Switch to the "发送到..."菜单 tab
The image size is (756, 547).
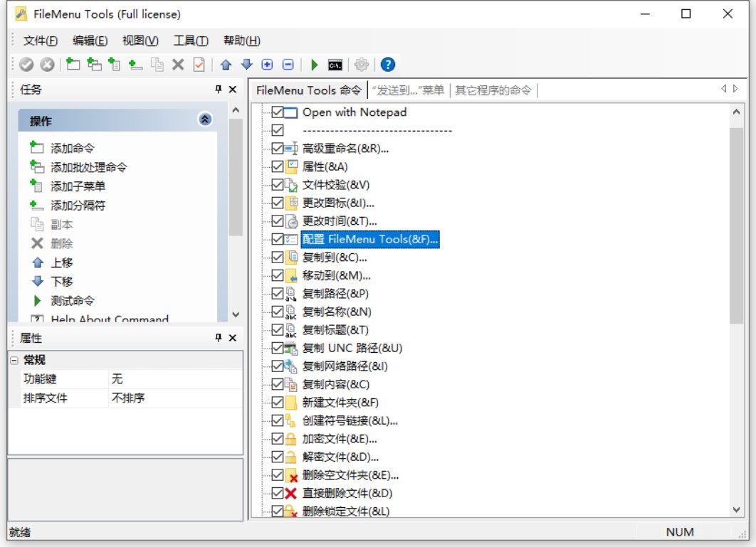coord(408,90)
